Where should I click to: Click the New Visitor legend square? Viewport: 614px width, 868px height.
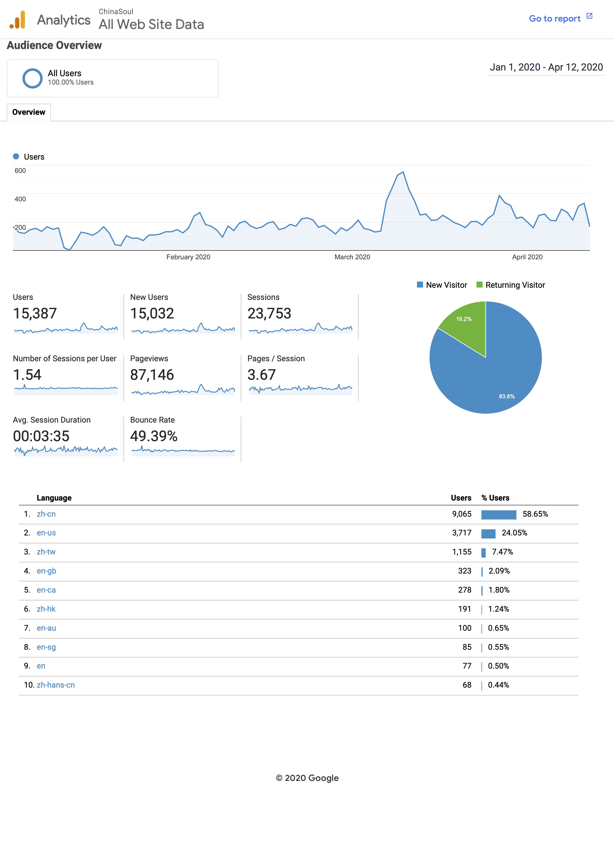[x=420, y=285]
